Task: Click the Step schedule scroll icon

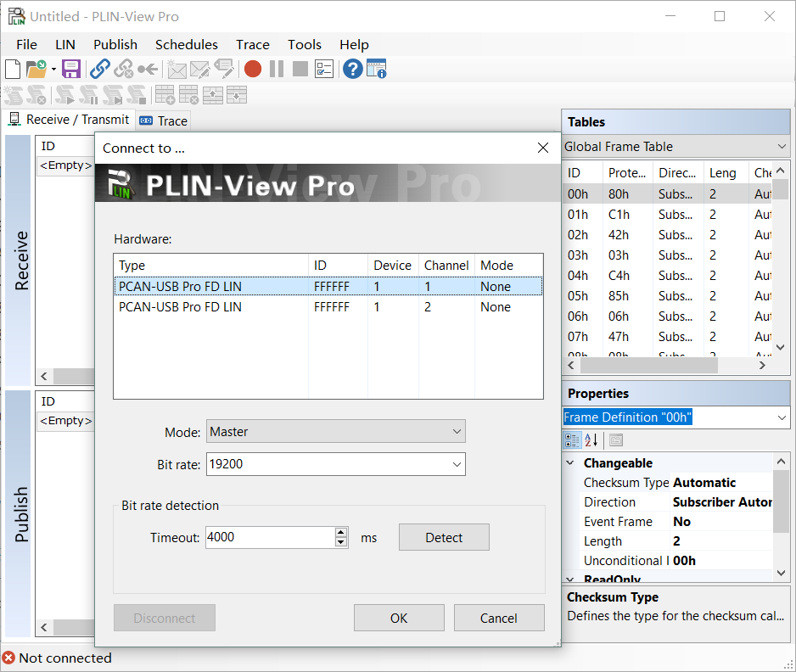Action: point(112,95)
